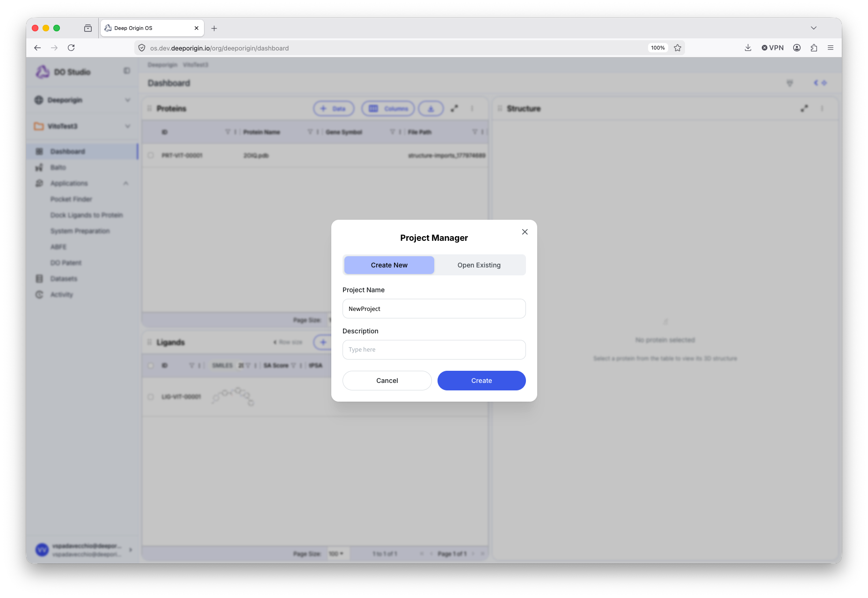Select the Deep Origin OS browser tab
Screen dimensions: 868x598
click(x=152, y=28)
